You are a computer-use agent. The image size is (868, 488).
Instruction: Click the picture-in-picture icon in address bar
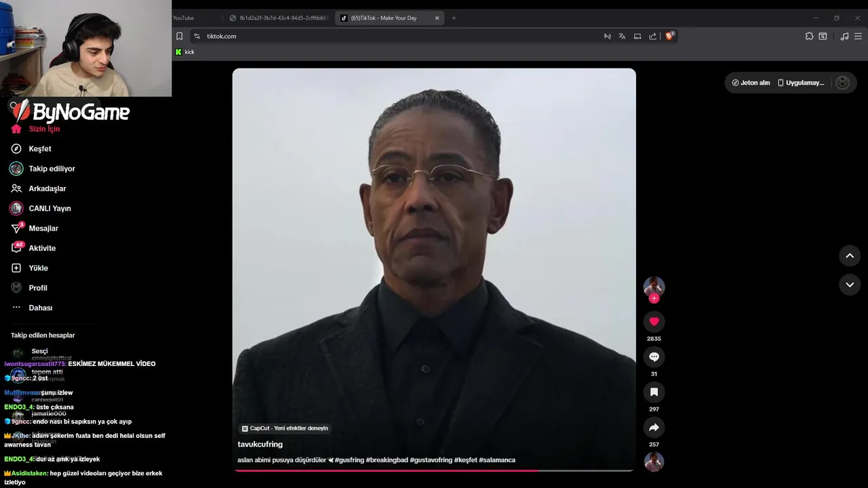[x=637, y=36]
